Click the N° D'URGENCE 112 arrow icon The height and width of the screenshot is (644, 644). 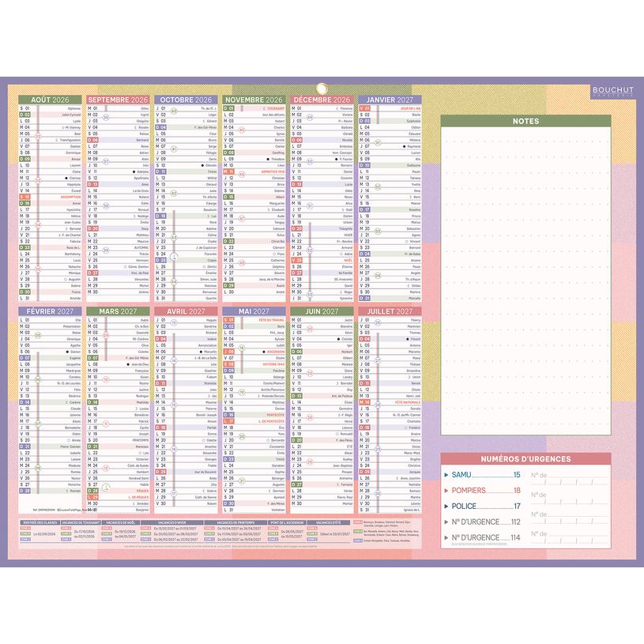point(446,523)
